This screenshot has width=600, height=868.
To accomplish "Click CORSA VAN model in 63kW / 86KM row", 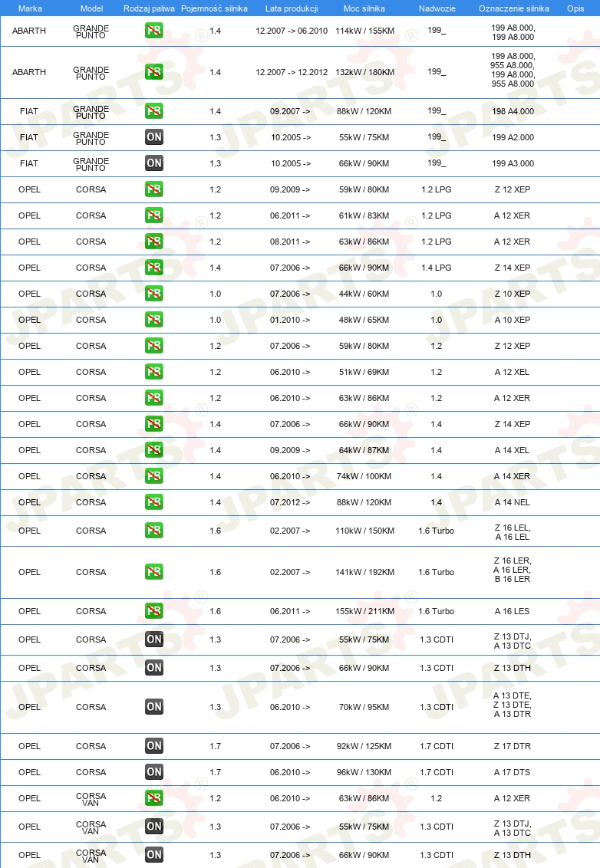I will click(91, 799).
